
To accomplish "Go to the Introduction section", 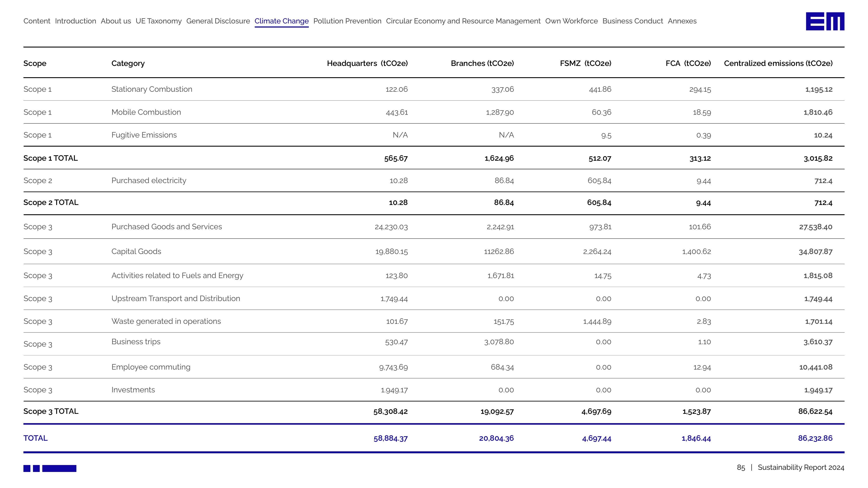I will point(76,21).
